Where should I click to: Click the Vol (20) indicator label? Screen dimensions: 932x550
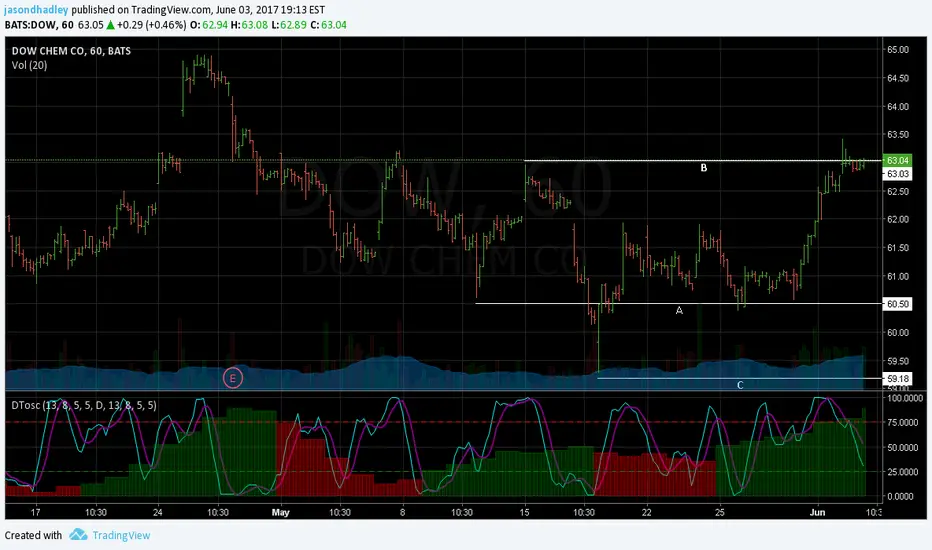(x=29, y=65)
